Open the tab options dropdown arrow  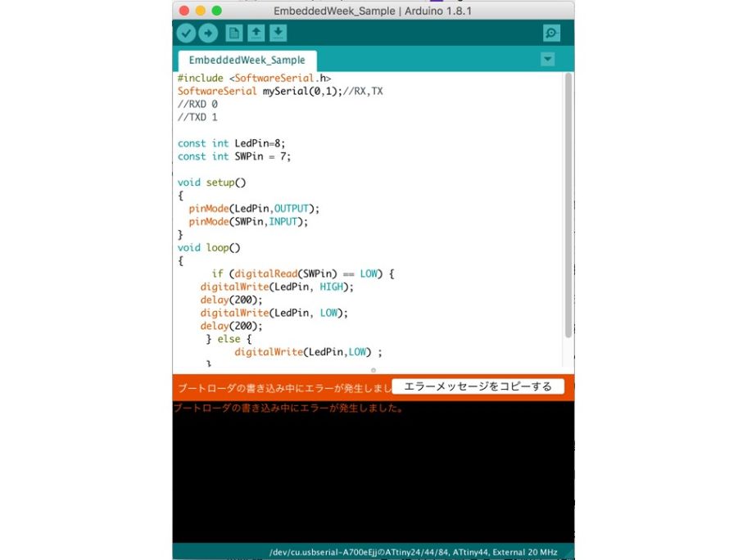(548, 59)
